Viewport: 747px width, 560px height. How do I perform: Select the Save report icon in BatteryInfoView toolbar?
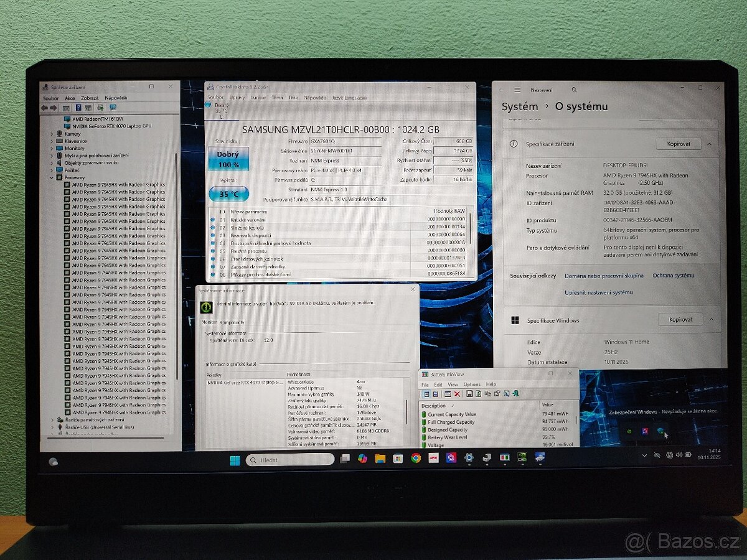pos(469,394)
